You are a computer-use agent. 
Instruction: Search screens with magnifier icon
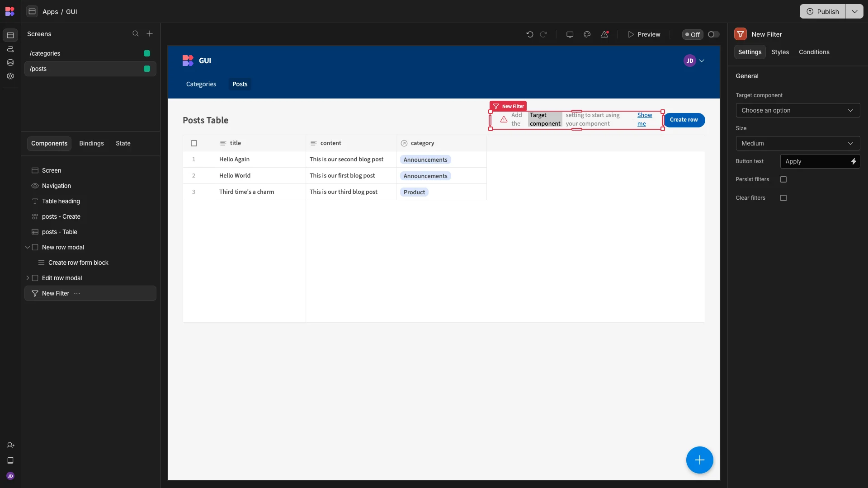pos(135,34)
